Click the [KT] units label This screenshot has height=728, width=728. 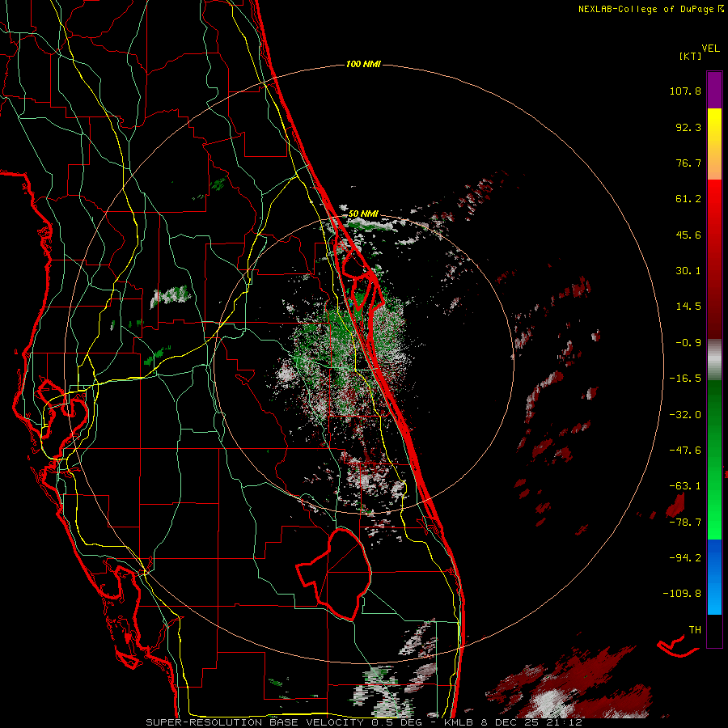tap(690, 56)
